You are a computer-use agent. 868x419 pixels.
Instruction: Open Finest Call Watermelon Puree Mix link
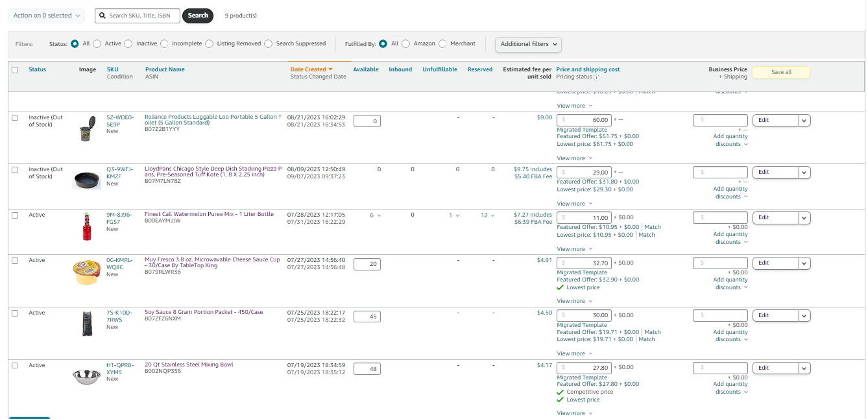tap(209, 214)
